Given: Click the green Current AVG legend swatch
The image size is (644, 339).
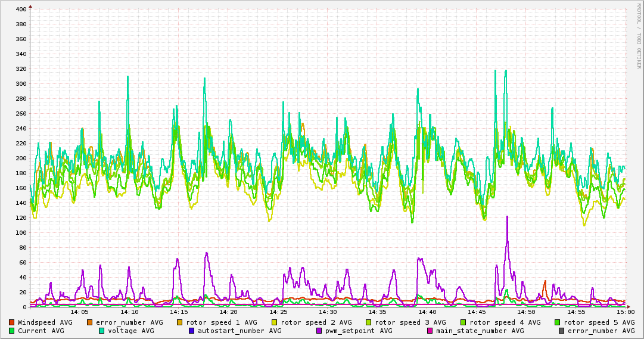Looking at the screenshot, I should pyautogui.click(x=12, y=331).
